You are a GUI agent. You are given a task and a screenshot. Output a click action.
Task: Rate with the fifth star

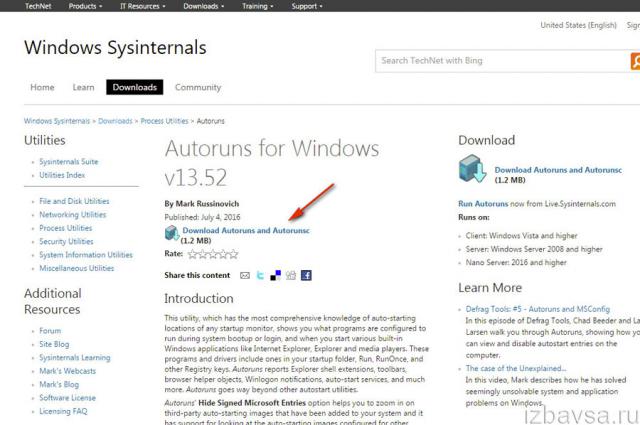(233, 254)
